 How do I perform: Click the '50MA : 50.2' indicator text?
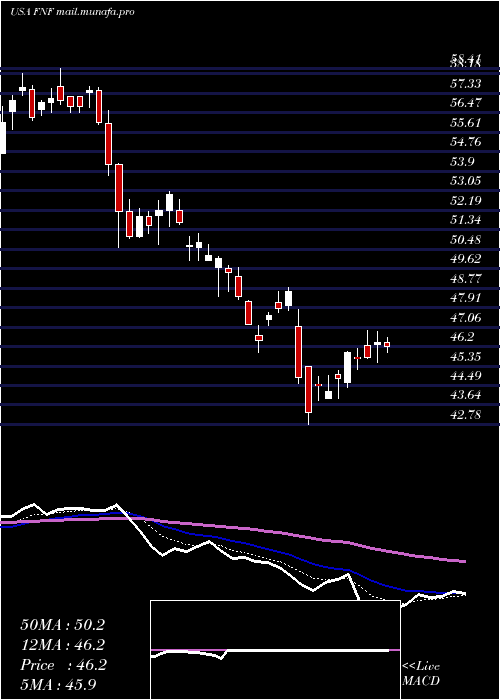(62, 625)
